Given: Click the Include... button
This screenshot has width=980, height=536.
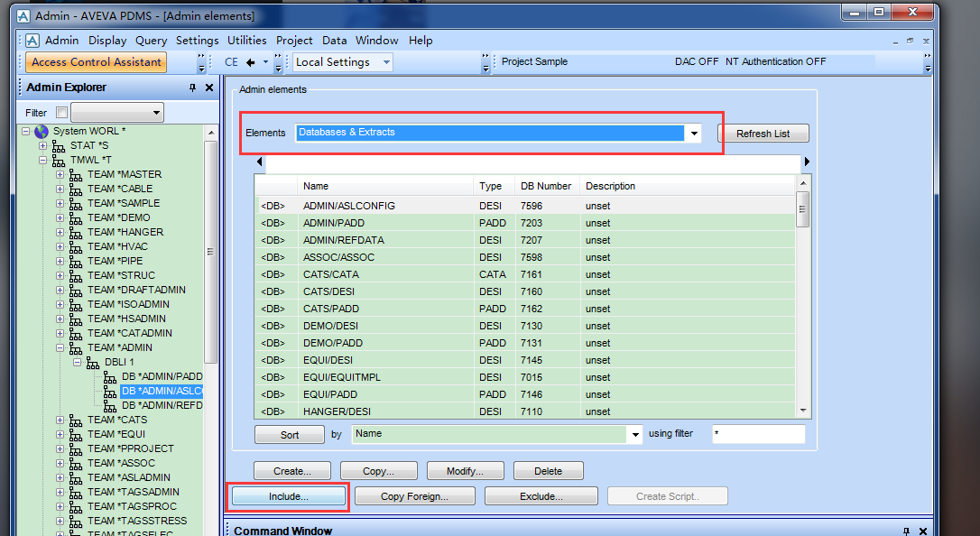Looking at the screenshot, I should click(x=288, y=496).
